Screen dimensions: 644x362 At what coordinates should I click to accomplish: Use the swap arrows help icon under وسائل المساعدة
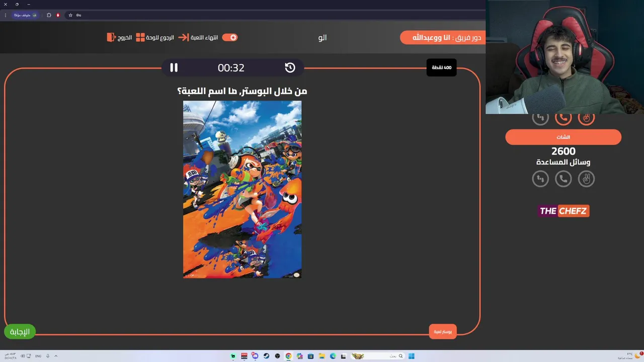[x=540, y=178]
